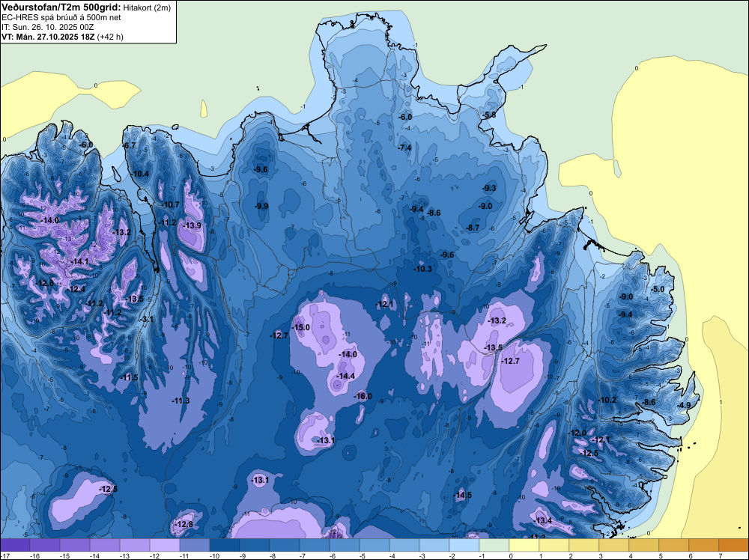This screenshot has width=749, height=560.
Task: Click the -14.1 temperature label
Action: (79, 261)
